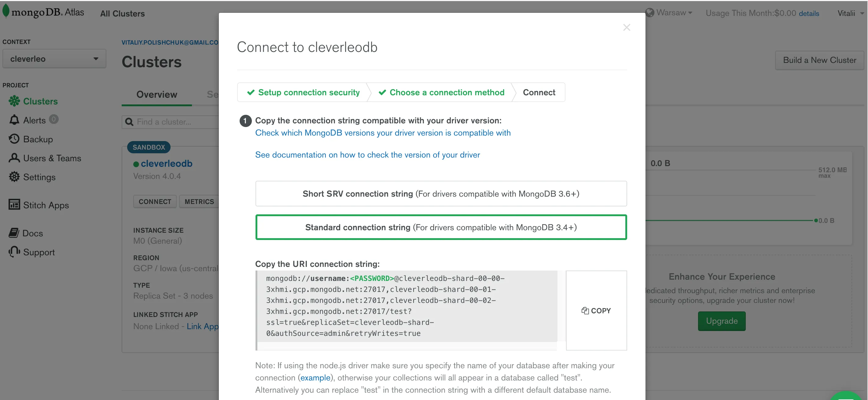
Task: Click the Docs book icon
Action: [14, 233]
